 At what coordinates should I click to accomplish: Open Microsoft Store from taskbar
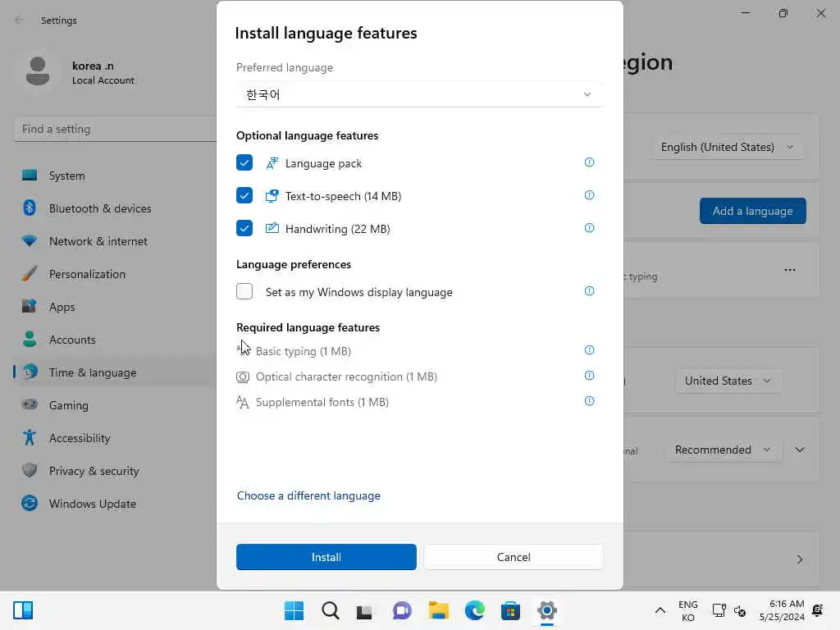click(510, 610)
